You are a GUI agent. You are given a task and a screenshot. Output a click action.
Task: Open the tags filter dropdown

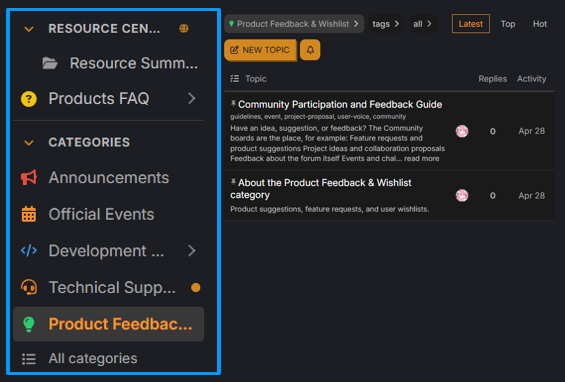coord(386,24)
